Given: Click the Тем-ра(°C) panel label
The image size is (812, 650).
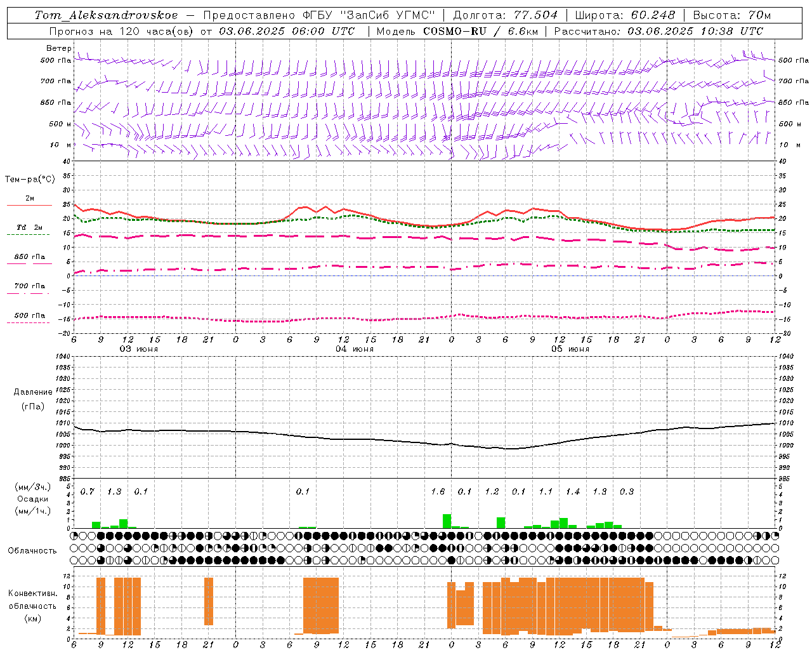Looking at the screenshot, I should (x=30, y=180).
